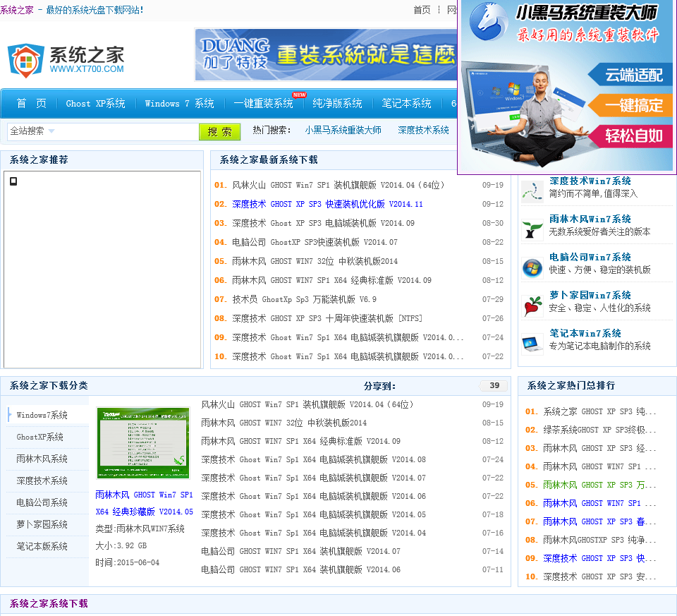
Task: Click the green 搜索 button
Action: click(219, 132)
